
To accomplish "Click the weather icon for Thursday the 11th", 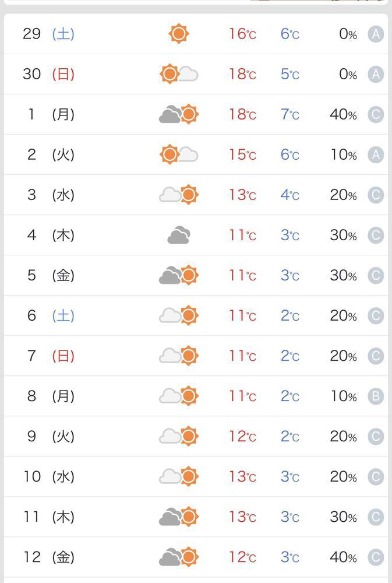I will [x=179, y=517].
